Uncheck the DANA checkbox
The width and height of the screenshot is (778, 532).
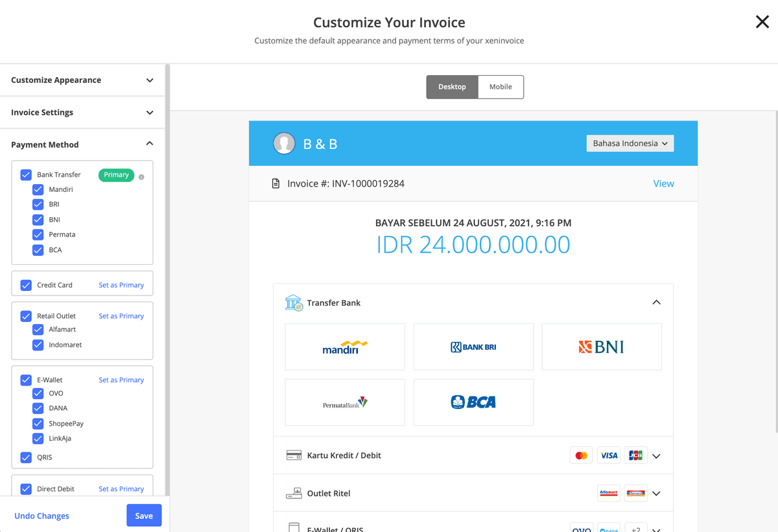(x=38, y=408)
